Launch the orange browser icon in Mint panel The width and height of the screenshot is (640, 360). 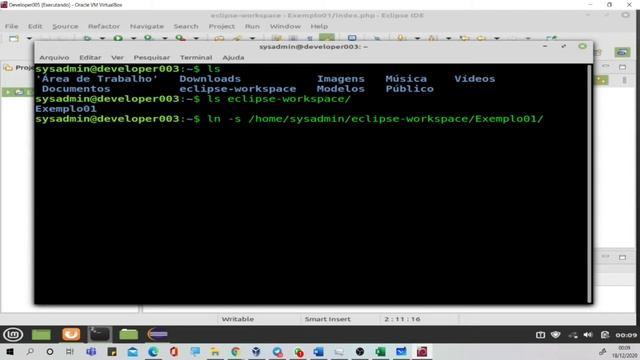(x=71, y=335)
